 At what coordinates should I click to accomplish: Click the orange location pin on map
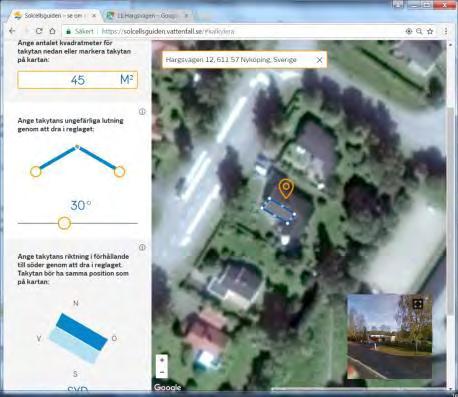[286, 189]
